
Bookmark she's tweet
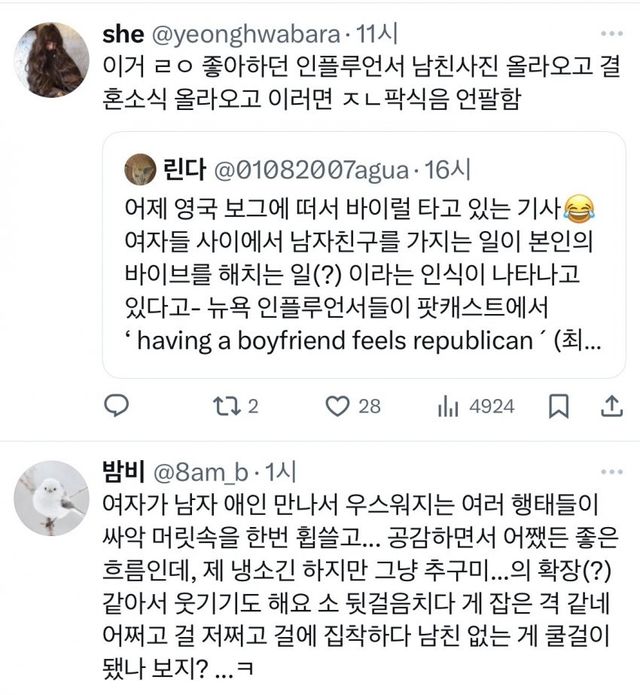(x=561, y=406)
